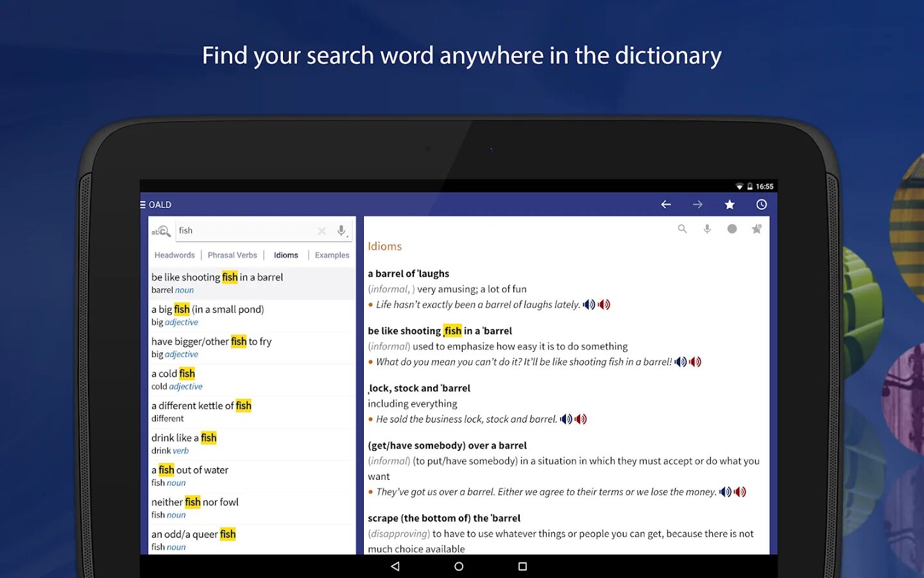Tap '(get/have somebody) over a barrel' heading

[447, 445]
